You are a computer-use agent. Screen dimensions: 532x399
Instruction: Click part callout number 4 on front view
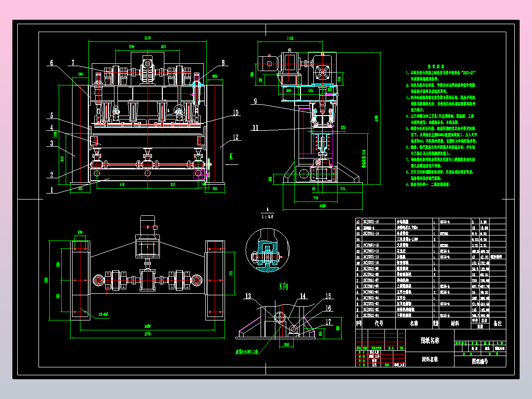point(51,128)
